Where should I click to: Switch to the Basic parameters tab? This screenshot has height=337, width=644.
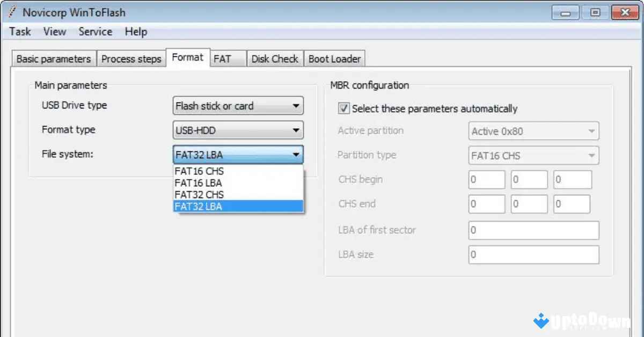(x=53, y=58)
